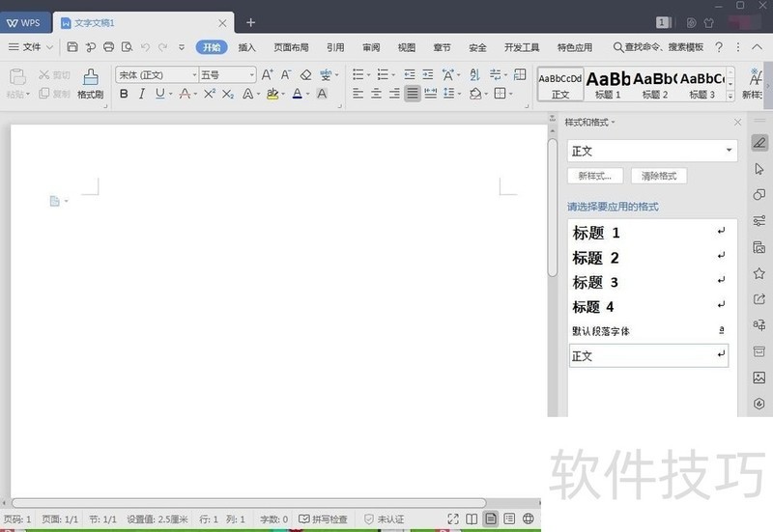
Task: Increase indent icon
Action: (x=428, y=75)
